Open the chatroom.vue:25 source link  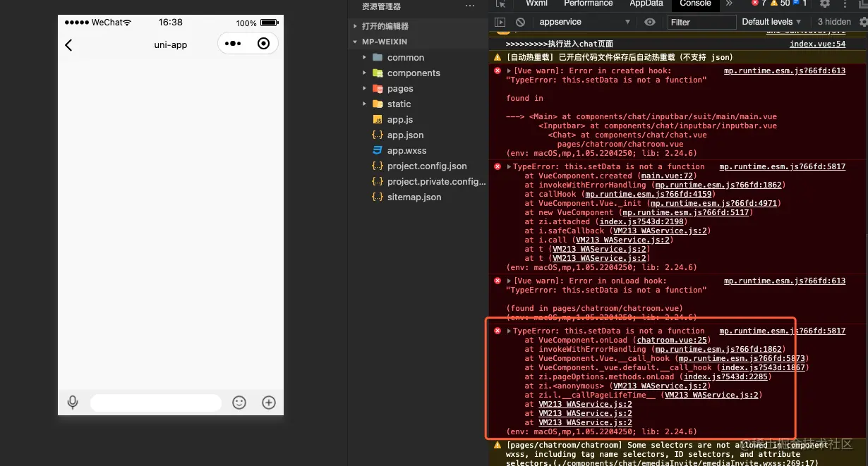click(672, 340)
